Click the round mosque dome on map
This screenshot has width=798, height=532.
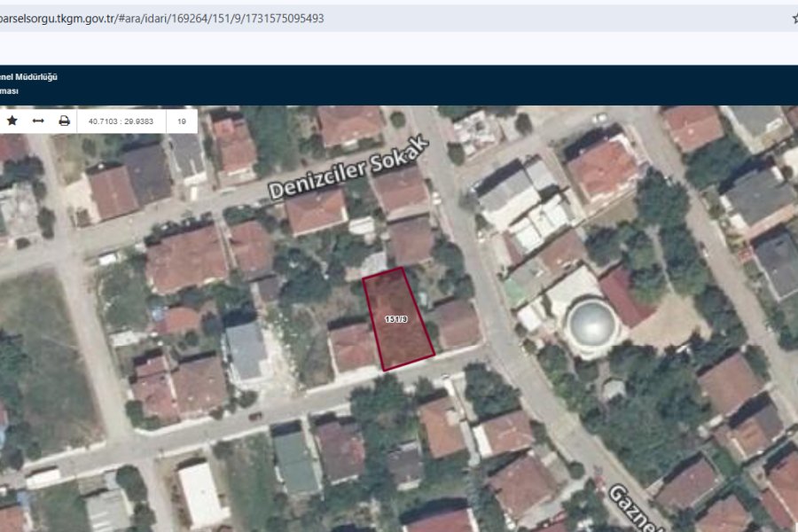pyautogui.click(x=593, y=324)
